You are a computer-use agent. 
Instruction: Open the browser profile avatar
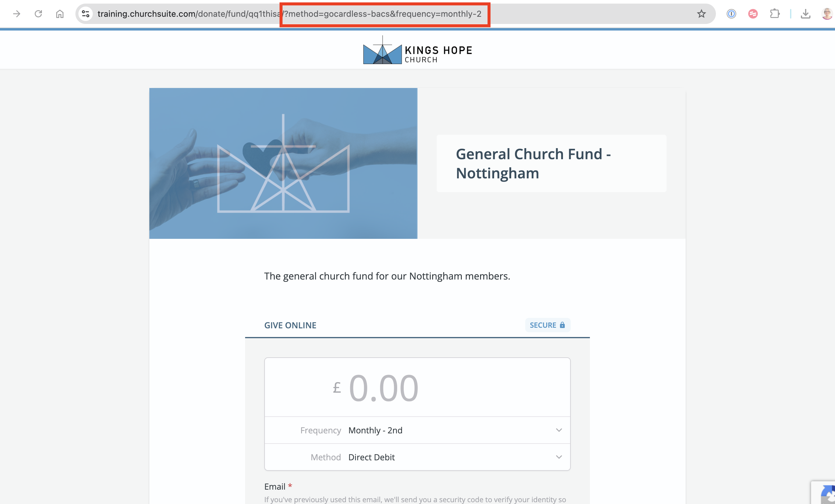[827, 13]
